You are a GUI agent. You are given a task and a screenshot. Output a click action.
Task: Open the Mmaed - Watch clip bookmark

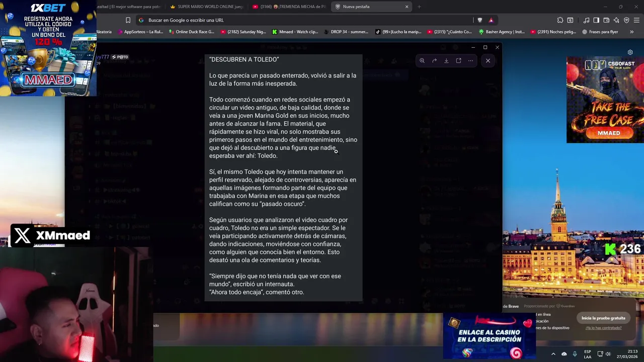pyautogui.click(x=295, y=32)
